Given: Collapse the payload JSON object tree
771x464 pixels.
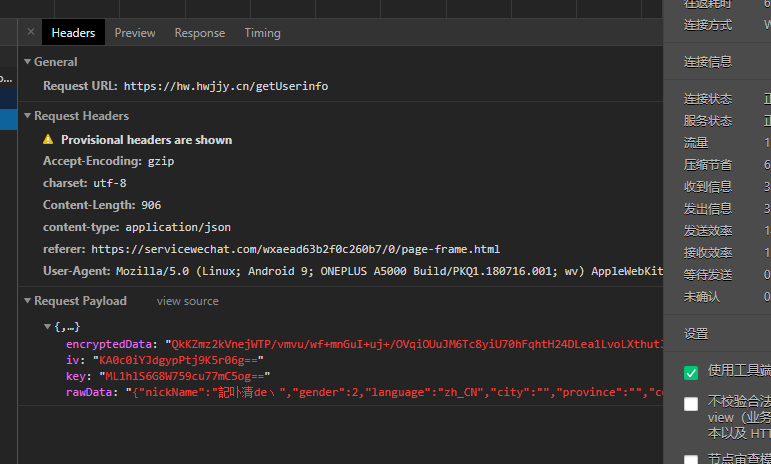Looking at the screenshot, I should point(48,327).
